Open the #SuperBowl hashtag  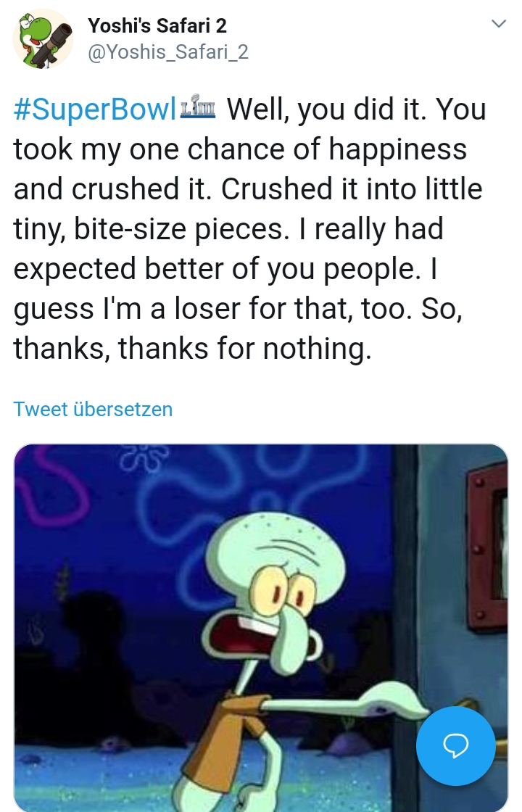(95, 109)
